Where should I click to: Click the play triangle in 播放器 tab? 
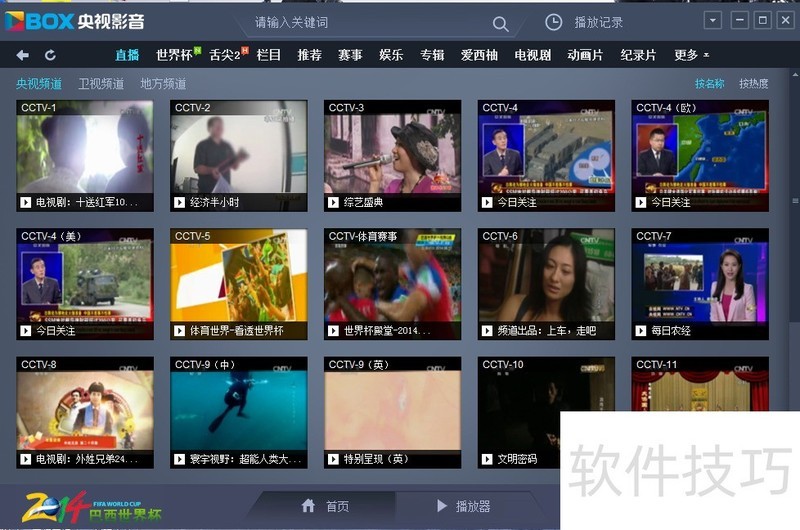[442, 506]
